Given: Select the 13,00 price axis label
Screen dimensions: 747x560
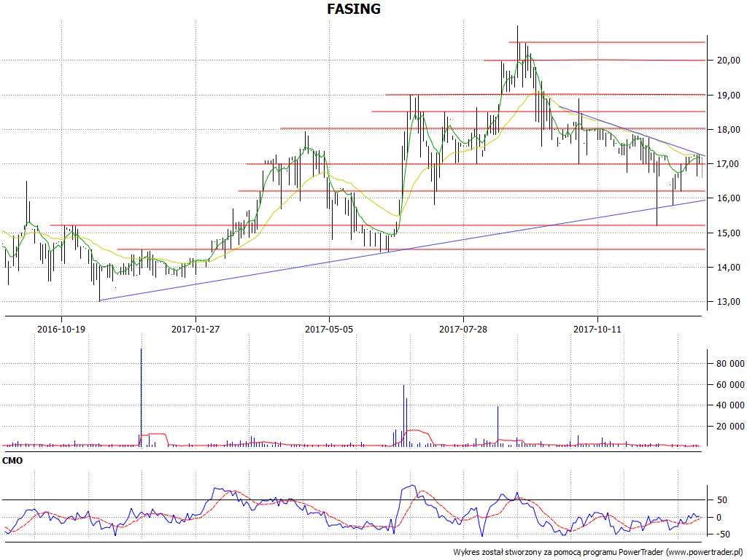Looking at the screenshot, I should point(729,301).
